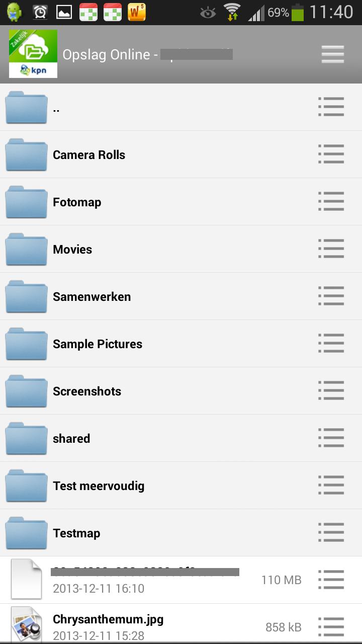362x644 pixels.
Task: Show options for Sample Pictures folder
Action: 331,344
